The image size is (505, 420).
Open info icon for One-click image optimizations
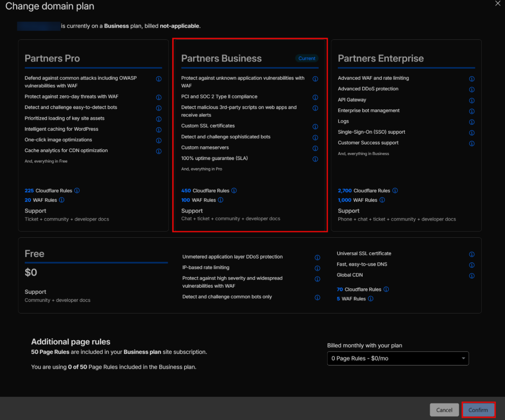(x=159, y=140)
